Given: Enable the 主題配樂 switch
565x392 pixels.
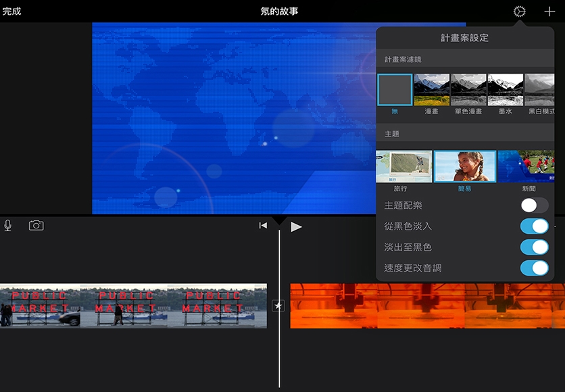Looking at the screenshot, I should pyautogui.click(x=534, y=205).
